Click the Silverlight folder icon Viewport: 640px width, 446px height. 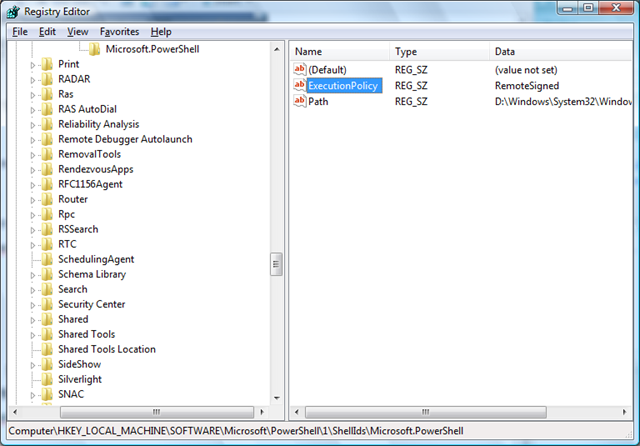click(47, 379)
